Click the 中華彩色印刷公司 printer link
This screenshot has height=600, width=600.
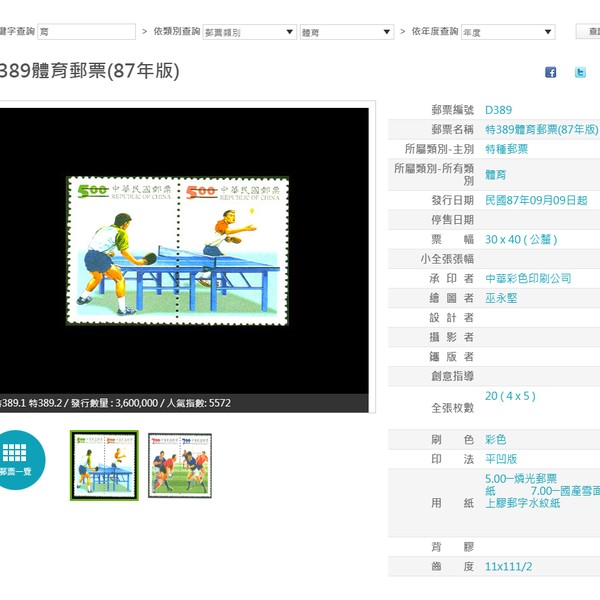click(528, 278)
